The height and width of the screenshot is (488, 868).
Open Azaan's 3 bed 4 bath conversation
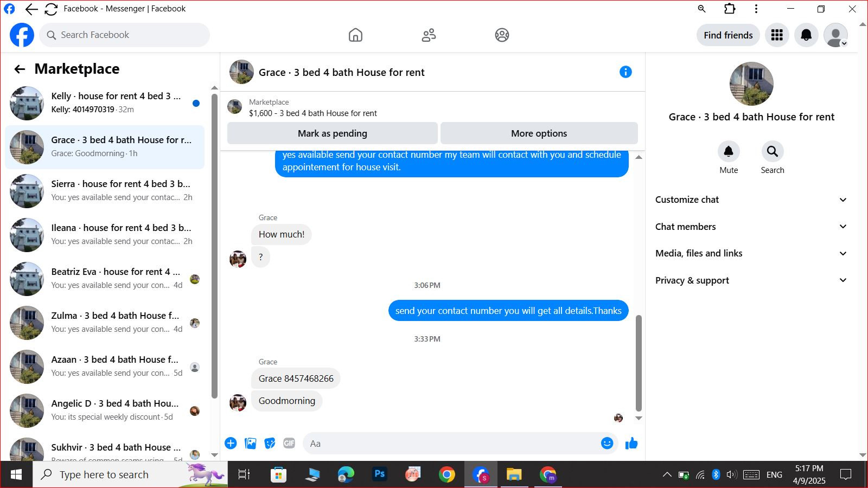click(105, 367)
